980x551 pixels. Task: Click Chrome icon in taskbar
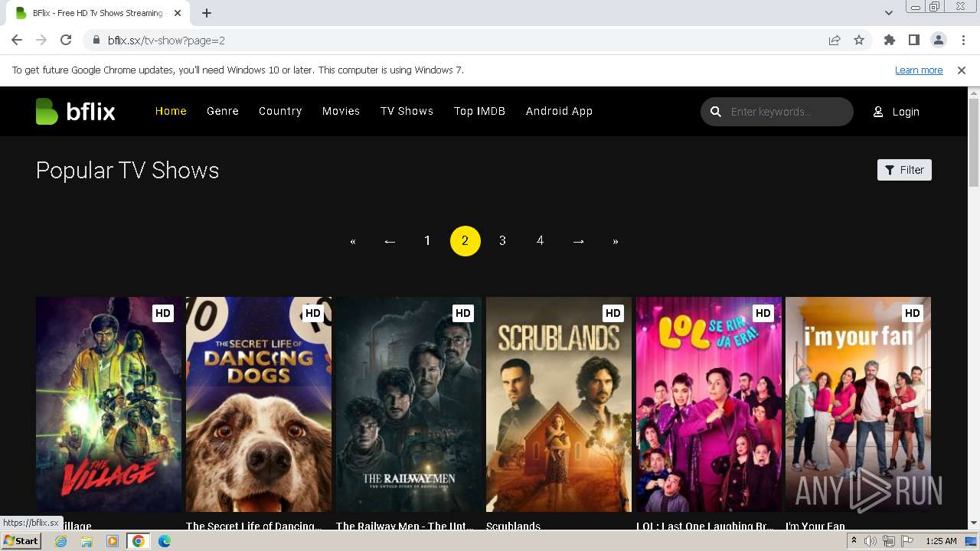coord(139,541)
